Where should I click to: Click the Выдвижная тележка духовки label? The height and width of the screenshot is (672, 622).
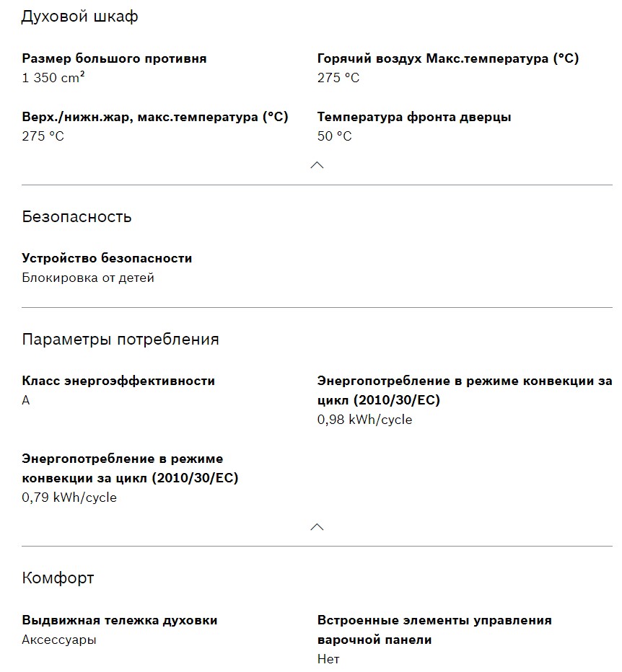(x=120, y=620)
